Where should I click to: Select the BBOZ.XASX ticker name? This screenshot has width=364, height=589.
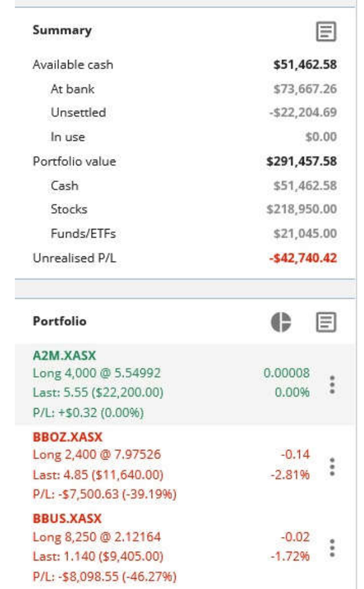click(x=67, y=437)
